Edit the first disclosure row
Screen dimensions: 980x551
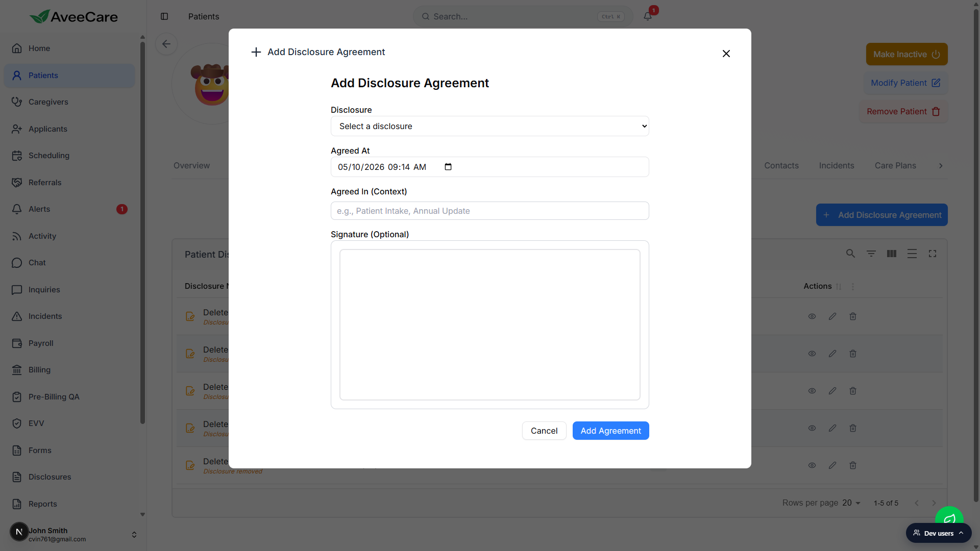832,316
